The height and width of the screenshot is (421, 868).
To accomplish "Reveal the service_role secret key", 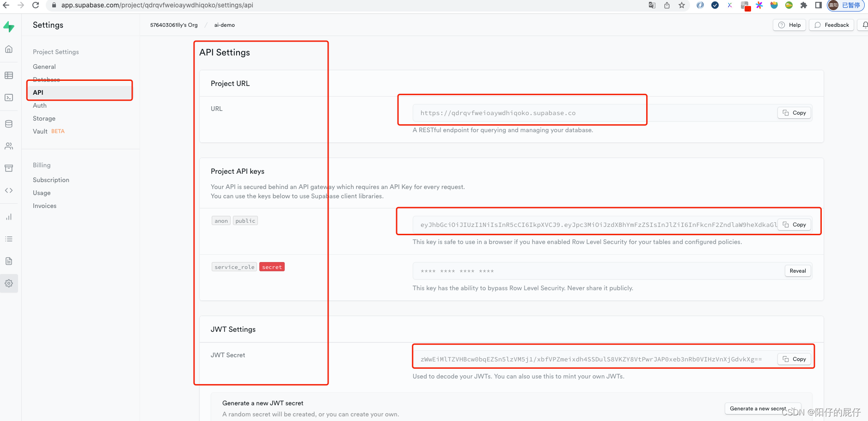I will point(798,271).
